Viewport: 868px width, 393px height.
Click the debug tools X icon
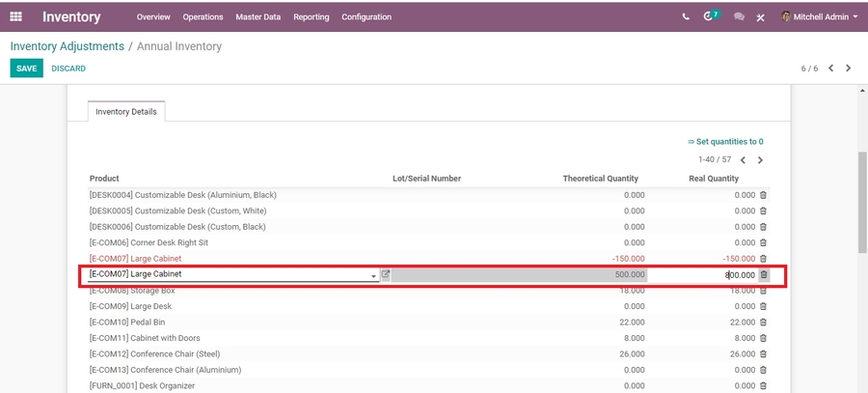pos(761,16)
